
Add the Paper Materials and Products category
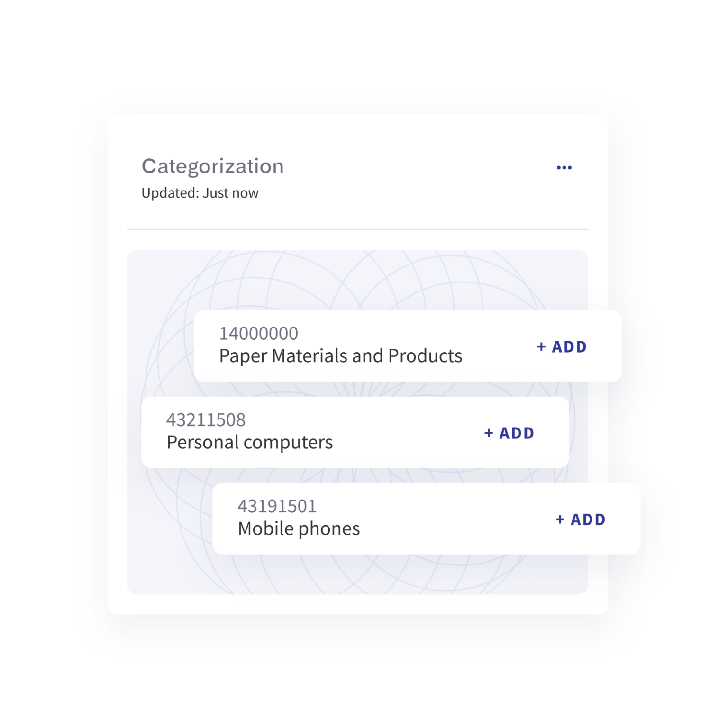click(562, 347)
